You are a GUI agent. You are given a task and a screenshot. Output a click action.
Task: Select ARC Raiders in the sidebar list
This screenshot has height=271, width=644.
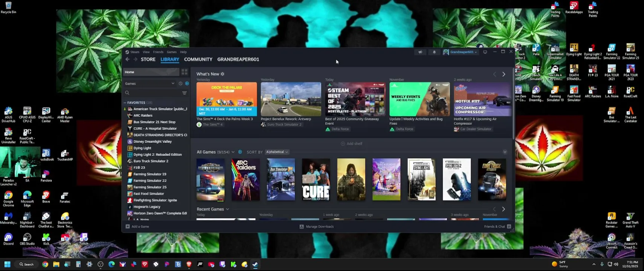pos(157,116)
